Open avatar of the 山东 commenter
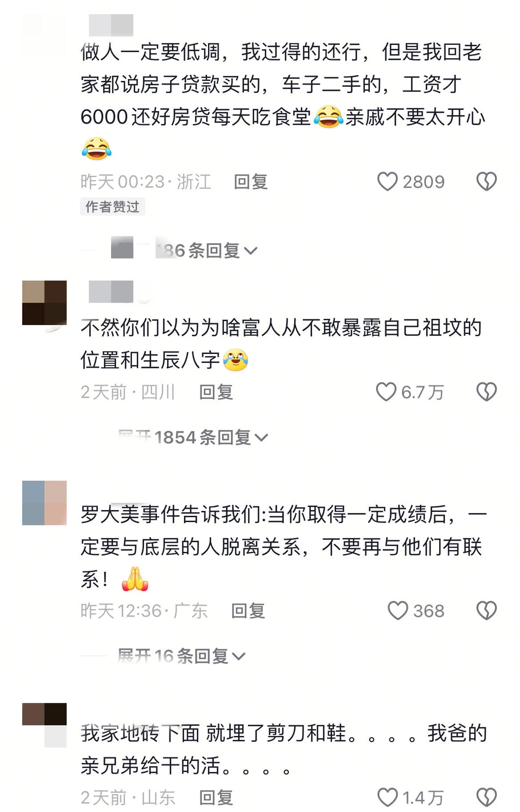This screenshot has height=812, width=520. click(44, 725)
